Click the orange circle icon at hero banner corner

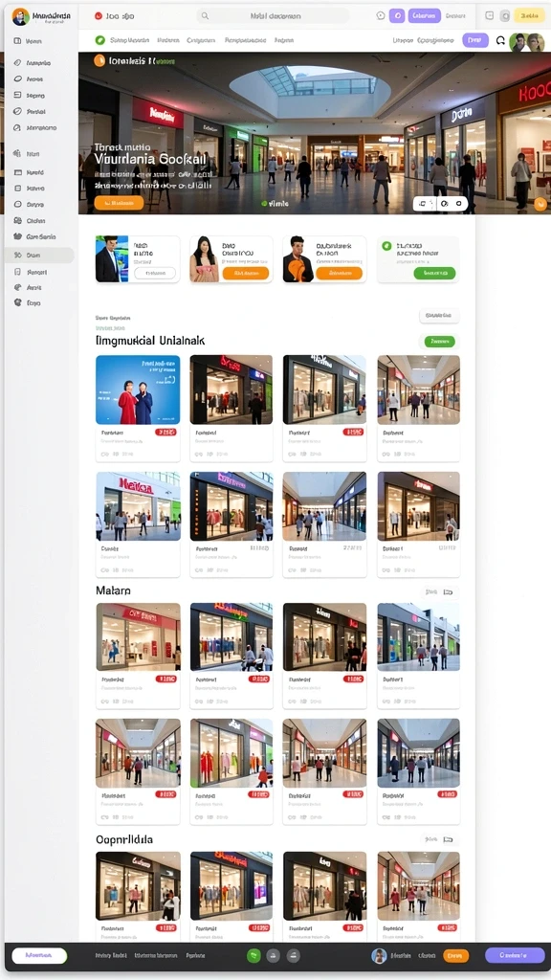coord(541,204)
